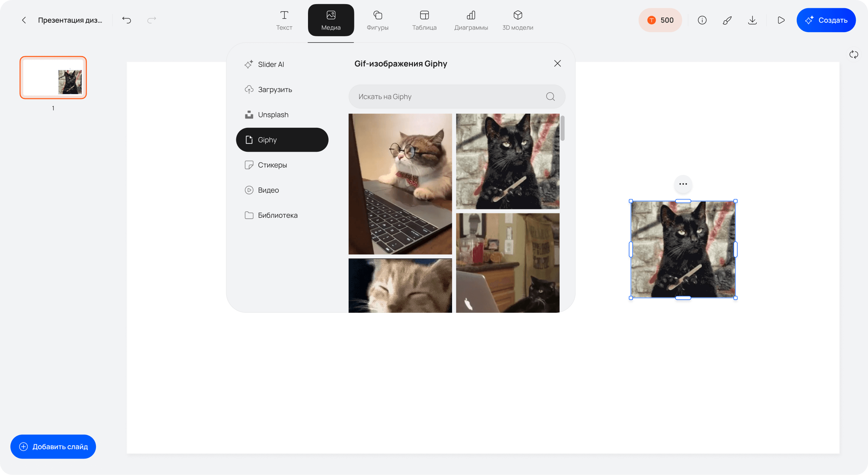
Task: Click the undo arrow icon
Action: 127,20
